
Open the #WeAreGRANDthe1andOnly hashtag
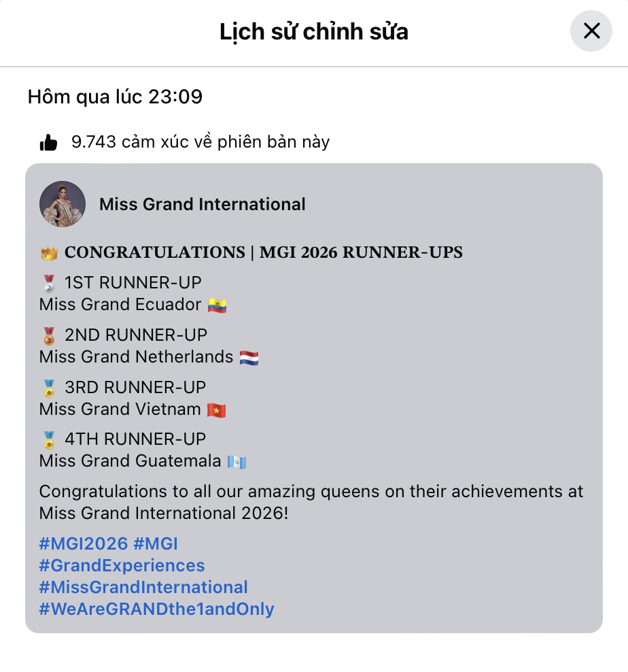point(156,609)
